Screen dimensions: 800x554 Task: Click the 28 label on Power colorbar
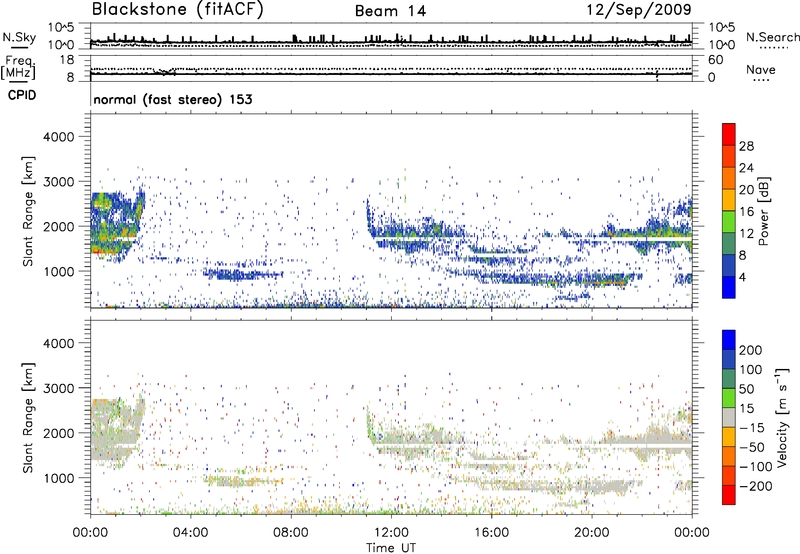click(x=746, y=146)
